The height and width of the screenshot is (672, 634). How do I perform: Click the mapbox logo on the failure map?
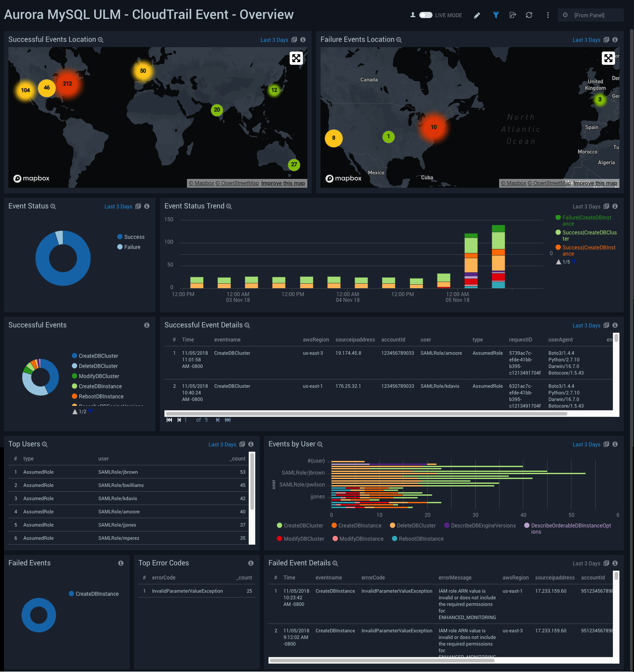pyautogui.click(x=343, y=178)
